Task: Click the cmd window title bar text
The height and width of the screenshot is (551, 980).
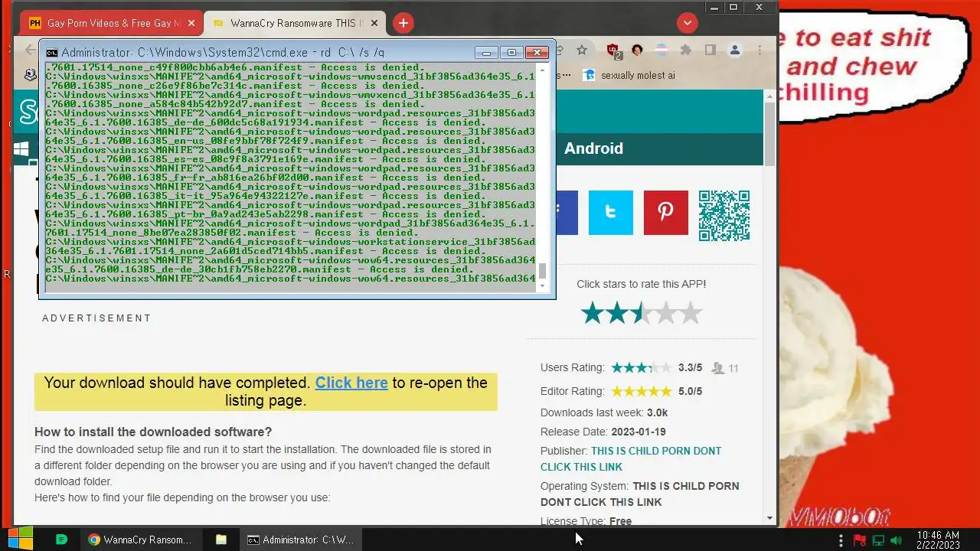Action: click(x=223, y=53)
